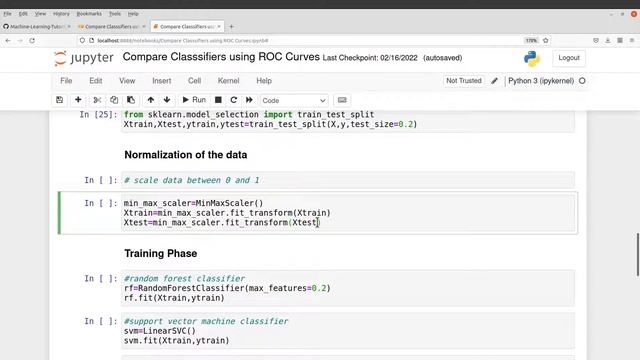Click the 'In [25]:' prompt label
Screen dimensions: 640x360
pos(98,115)
